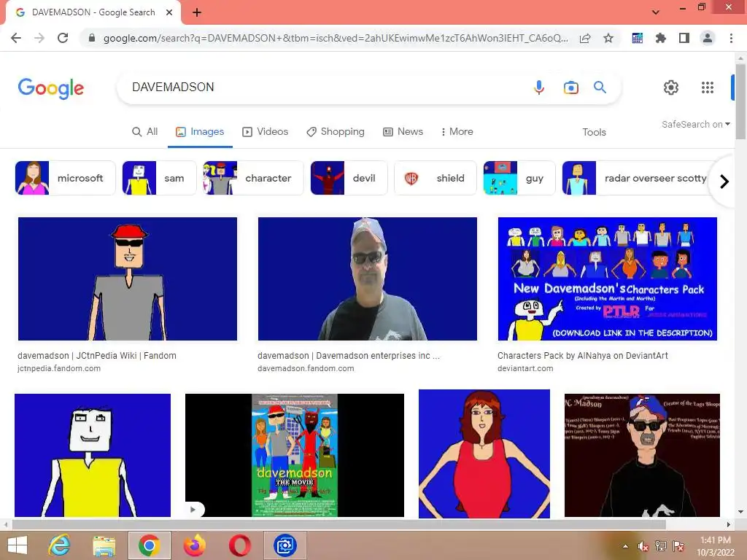Open Davemadson enterprises inc link
Screen dimensions: 747x560
coord(348,356)
